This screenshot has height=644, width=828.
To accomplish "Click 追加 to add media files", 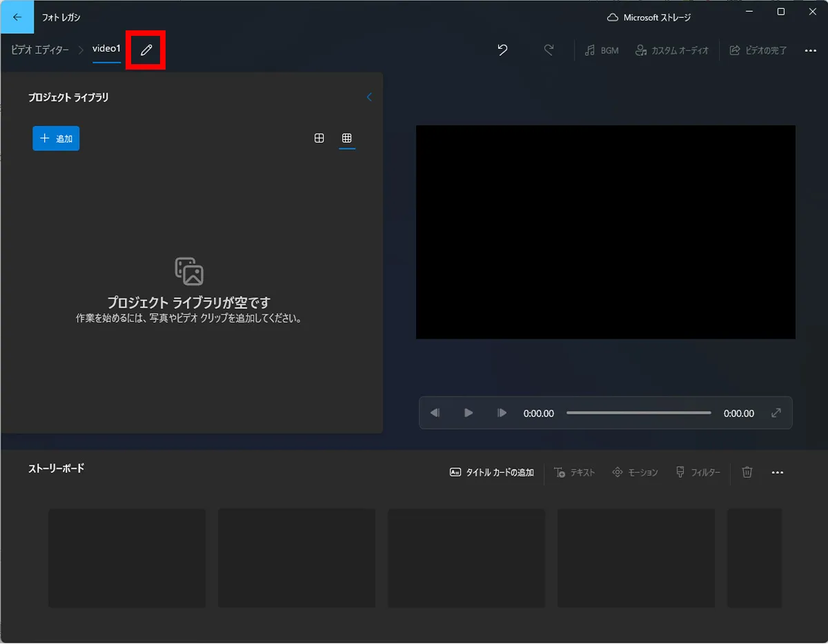I will [x=56, y=138].
